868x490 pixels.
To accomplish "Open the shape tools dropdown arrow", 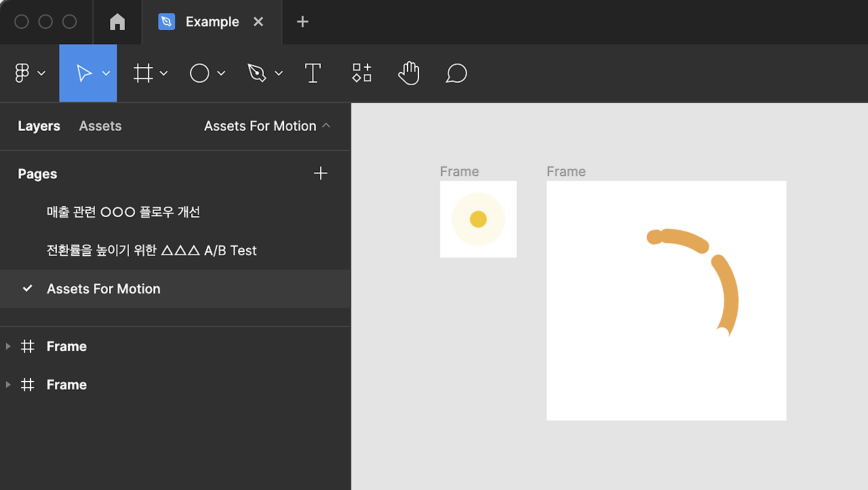I will 221,73.
